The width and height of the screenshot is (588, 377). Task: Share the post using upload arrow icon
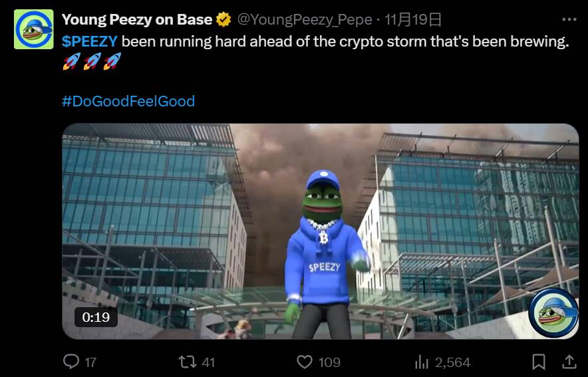pyautogui.click(x=569, y=362)
